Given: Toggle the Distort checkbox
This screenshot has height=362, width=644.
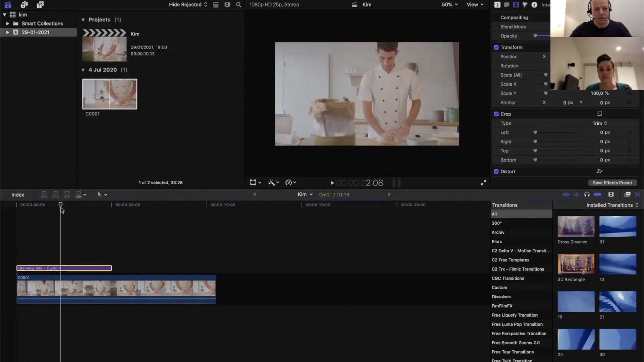Looking at the screenshot, I should pyautogui.click(x=496, y=171).
